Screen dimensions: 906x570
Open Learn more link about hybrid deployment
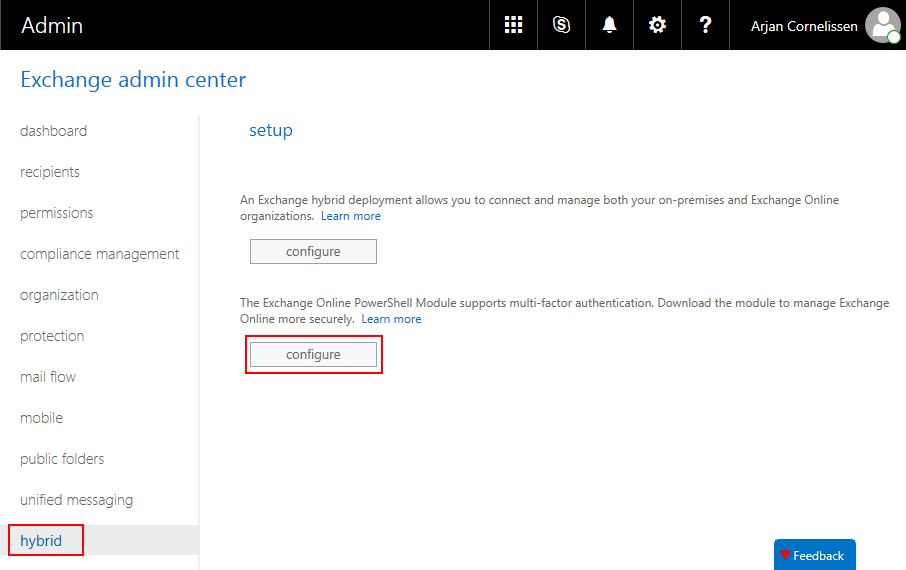[x=350, y=216]
